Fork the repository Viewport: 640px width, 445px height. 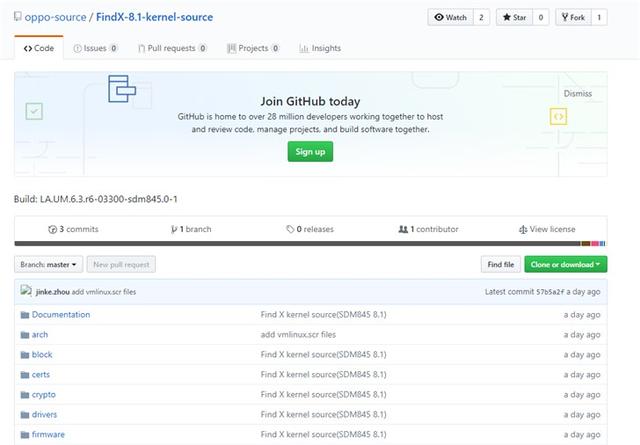(573, 17)
